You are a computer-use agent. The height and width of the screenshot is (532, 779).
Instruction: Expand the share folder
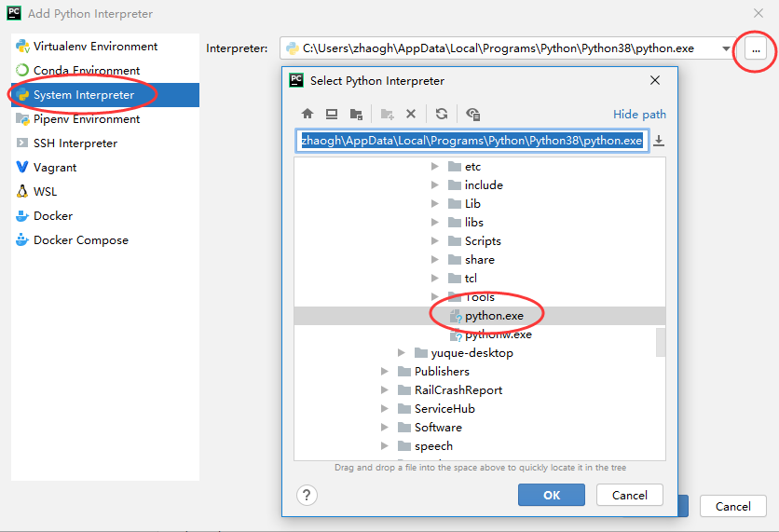[x=435, y=260]
